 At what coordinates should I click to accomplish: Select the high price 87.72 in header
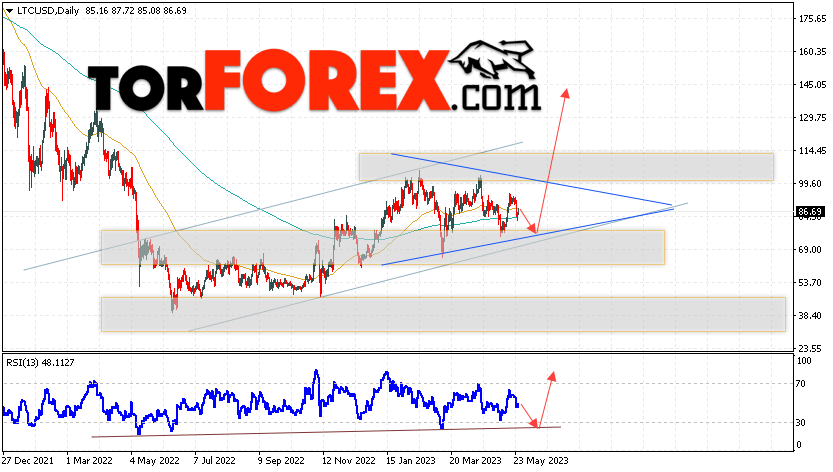123,11
